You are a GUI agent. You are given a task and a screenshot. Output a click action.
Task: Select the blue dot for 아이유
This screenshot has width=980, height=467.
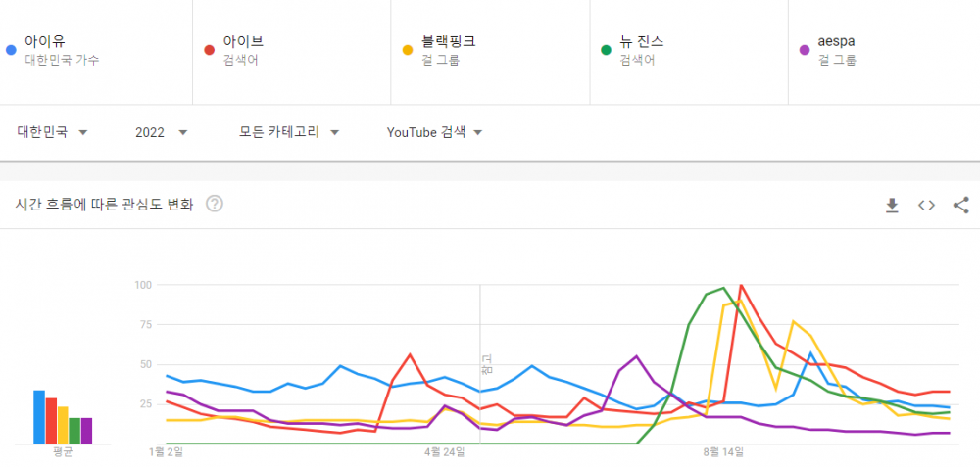pyautogui.click(x=11, y=50)
